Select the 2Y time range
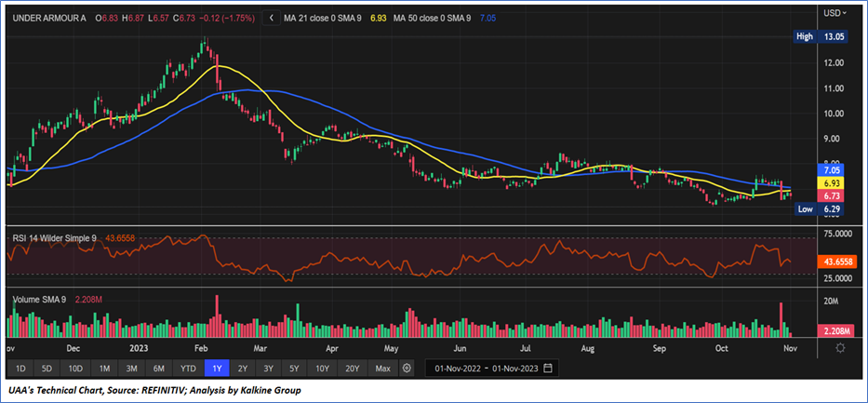The image size is (868, 403). coord(243,369)
